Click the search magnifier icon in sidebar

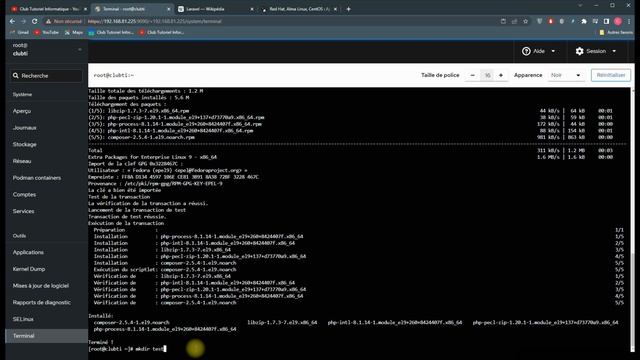click(x=16, y=76)
